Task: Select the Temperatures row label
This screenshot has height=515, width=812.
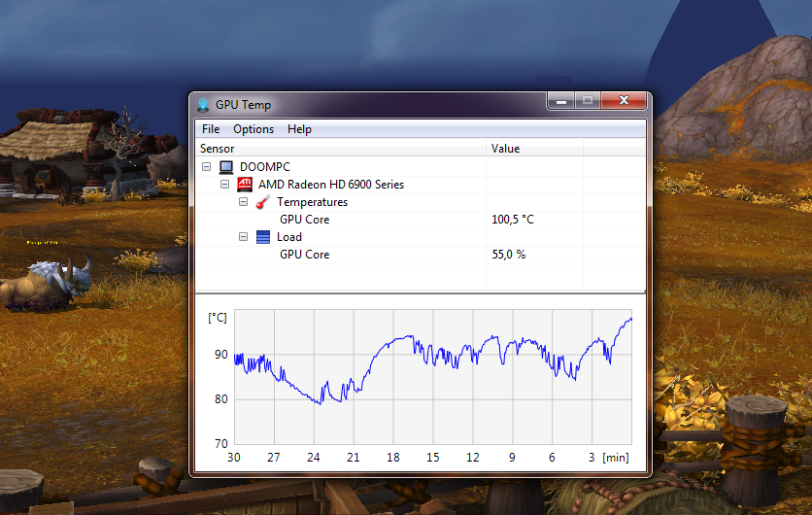Action: pyautogui.click(x=312, y=202)
